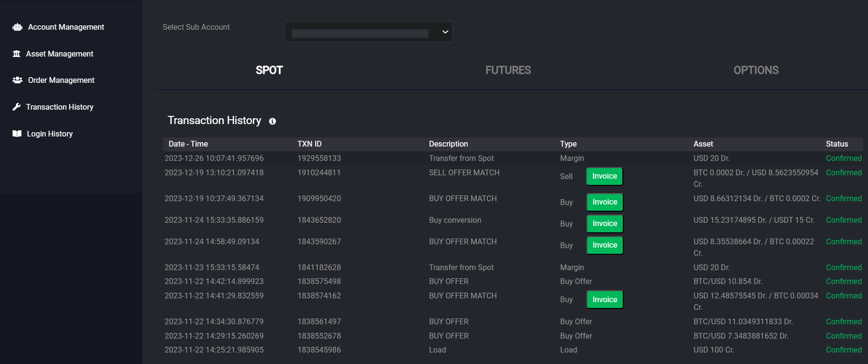868x364 pixels.
Task: Open Invoice for TXN 1910244811
Action: click(605, 176)
